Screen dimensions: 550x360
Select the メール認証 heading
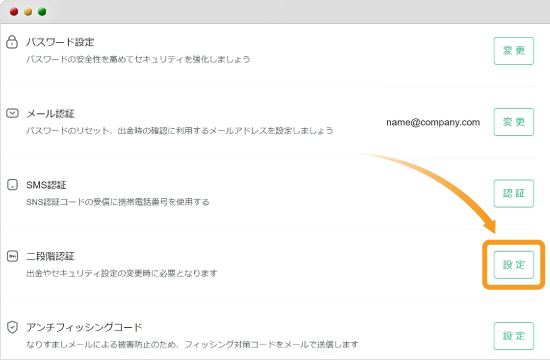[x=50, y=114]
